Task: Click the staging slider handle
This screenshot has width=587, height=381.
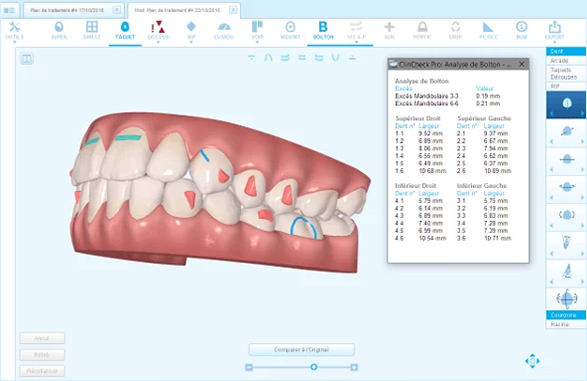Action: coord(314,367)
